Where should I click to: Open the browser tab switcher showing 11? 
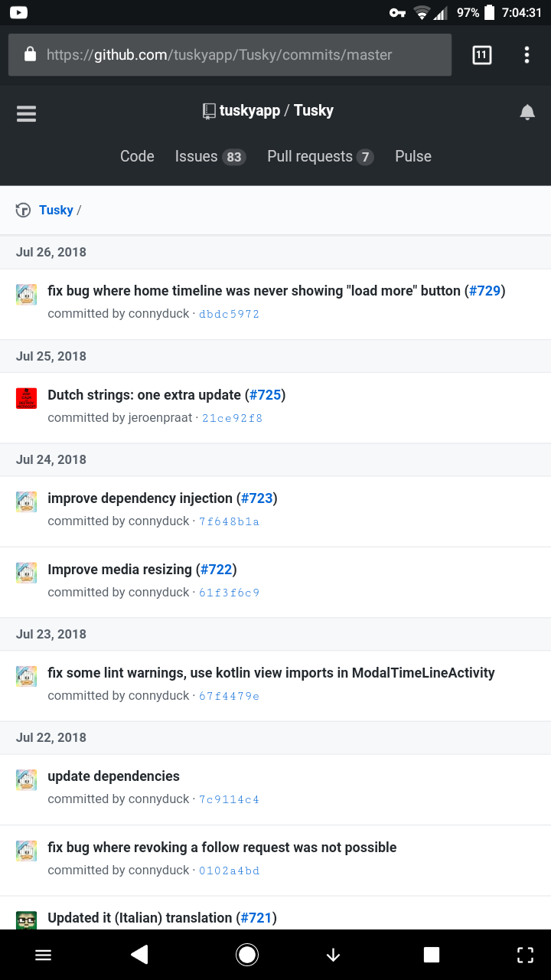tap(481, 54)
